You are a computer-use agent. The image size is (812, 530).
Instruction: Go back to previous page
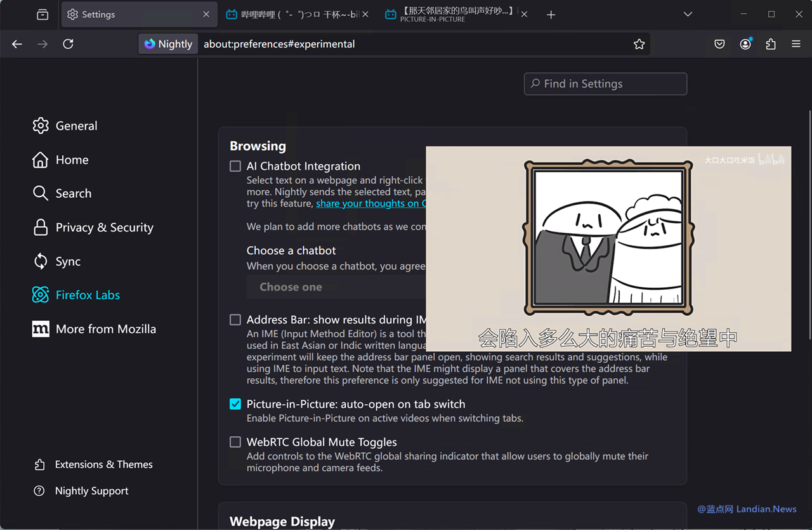click(17, 44)
